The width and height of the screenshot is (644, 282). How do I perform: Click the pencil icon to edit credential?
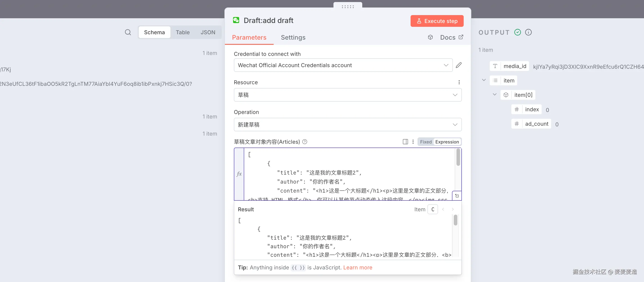point(458,65)
